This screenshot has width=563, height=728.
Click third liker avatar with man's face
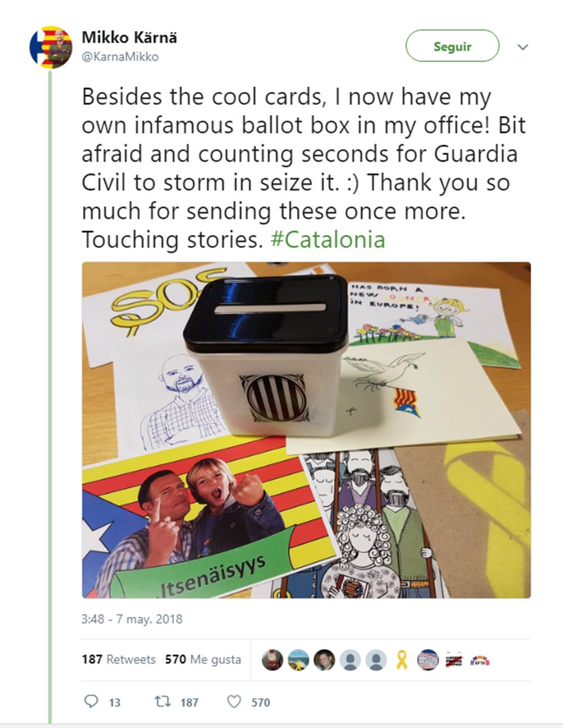[324, 660]
